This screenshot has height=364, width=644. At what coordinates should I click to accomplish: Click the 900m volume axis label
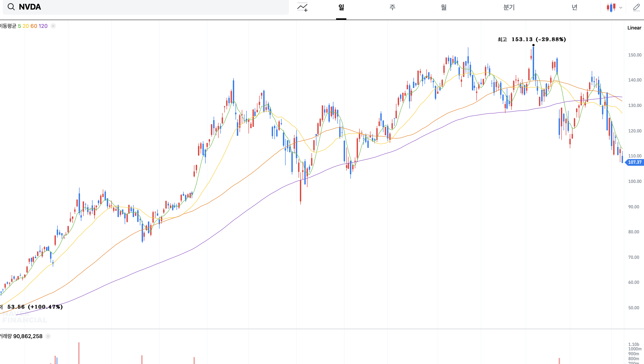tap(633, 354)
